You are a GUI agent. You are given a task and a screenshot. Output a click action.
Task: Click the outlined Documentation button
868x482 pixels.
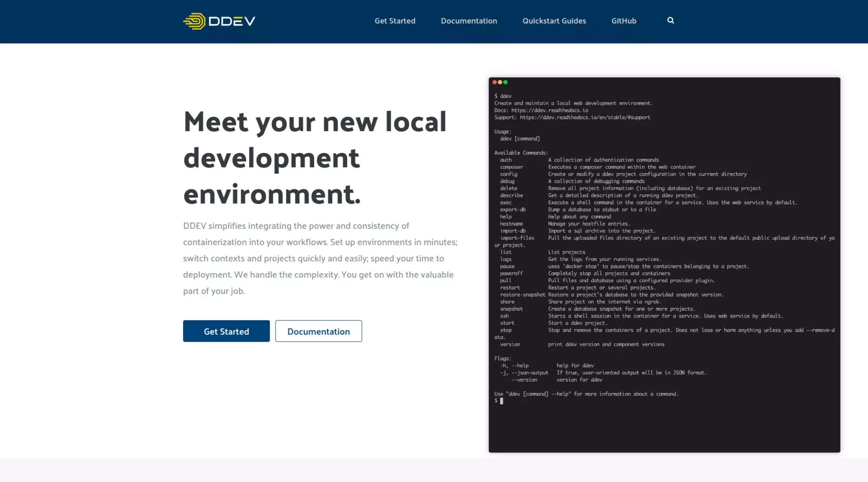click(x=319, y=331)
